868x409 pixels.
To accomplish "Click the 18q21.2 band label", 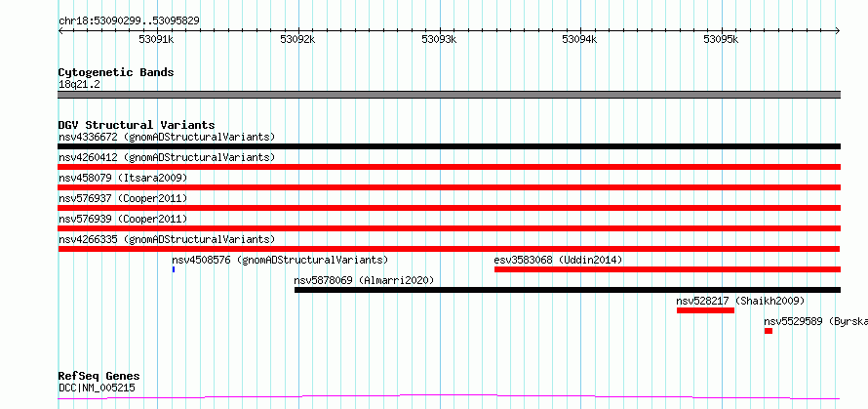I will pyautogui.click(x=79, y=85).
